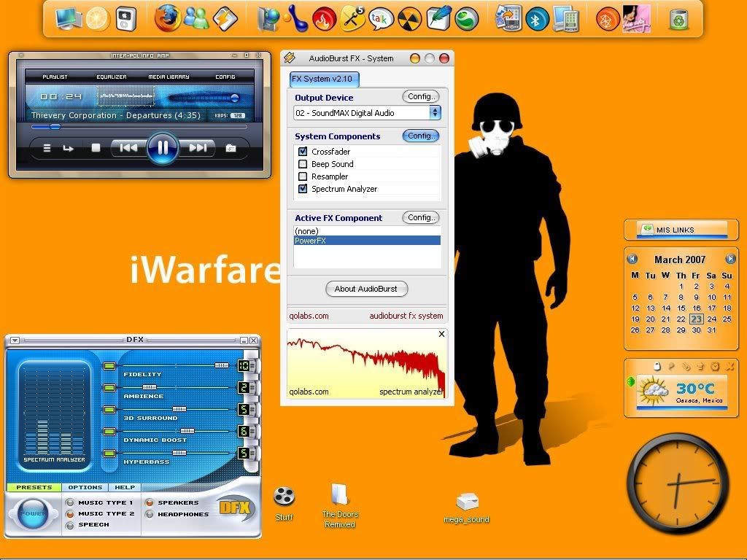
Task: Switch to DFX Presets tab
Action: [34, 487]
